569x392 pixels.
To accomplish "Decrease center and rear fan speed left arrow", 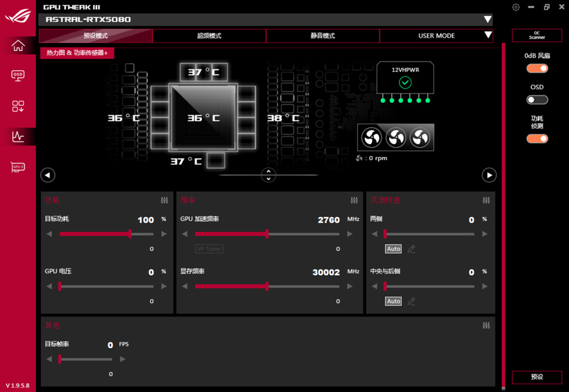I will pos(375,286).
